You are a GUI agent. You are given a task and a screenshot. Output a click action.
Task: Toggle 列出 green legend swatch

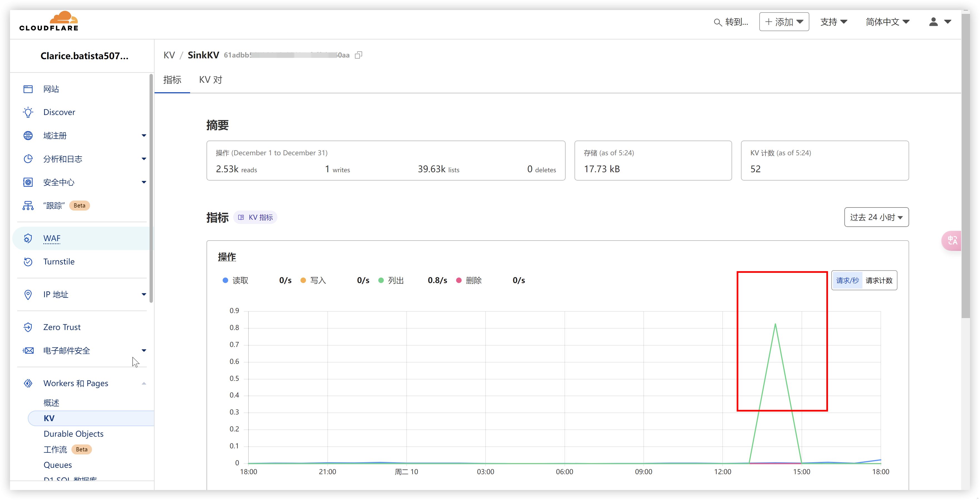pyautogui.click(x=381, y=281)
